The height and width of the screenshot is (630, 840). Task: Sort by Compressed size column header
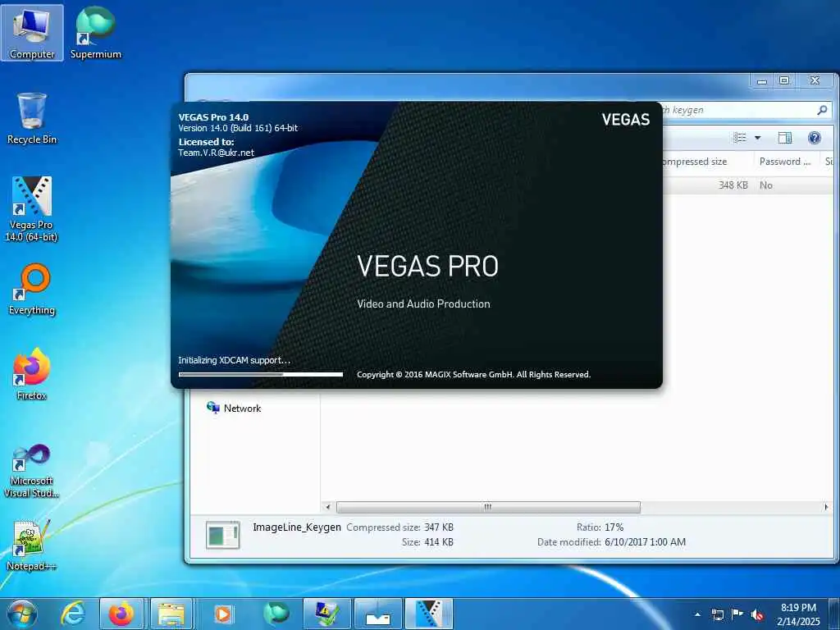coord(707,162)
